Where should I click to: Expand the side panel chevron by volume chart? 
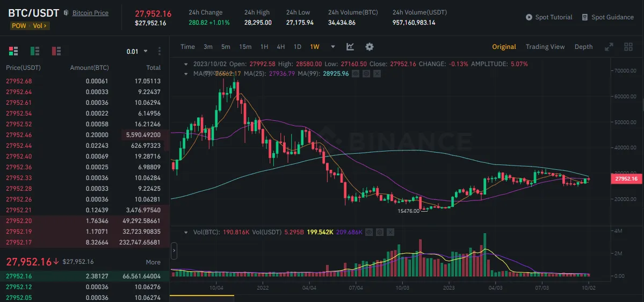click(x=174, y=250)
